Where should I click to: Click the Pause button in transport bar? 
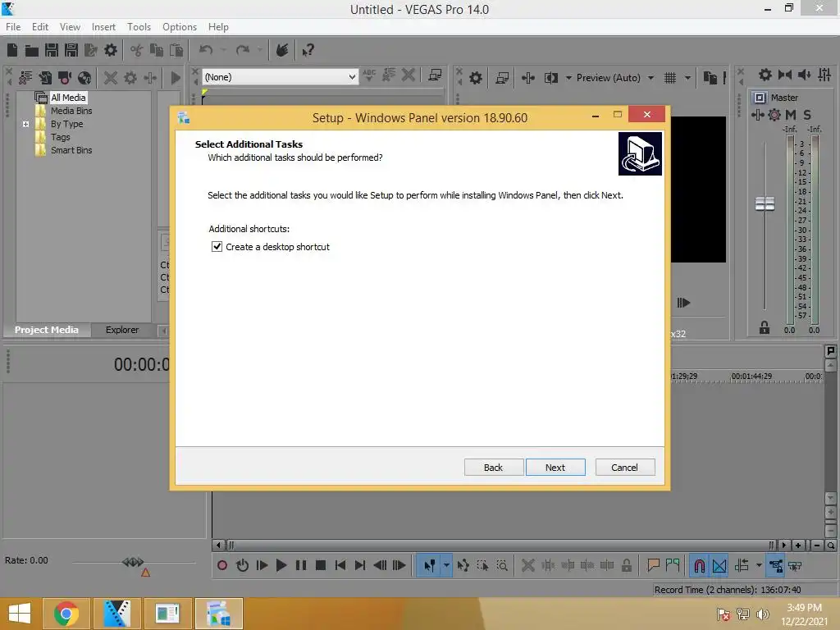pyautogui.click(x=301, y=566)
